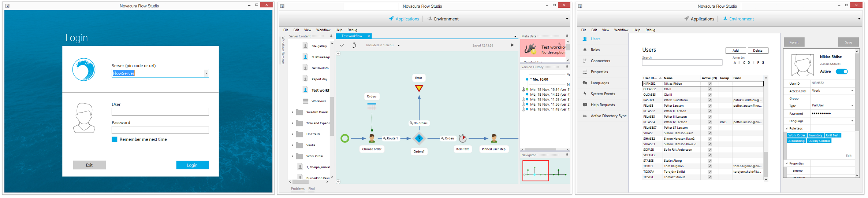
Task: Click the undo revert arrow icon
Action: [354, 45]
